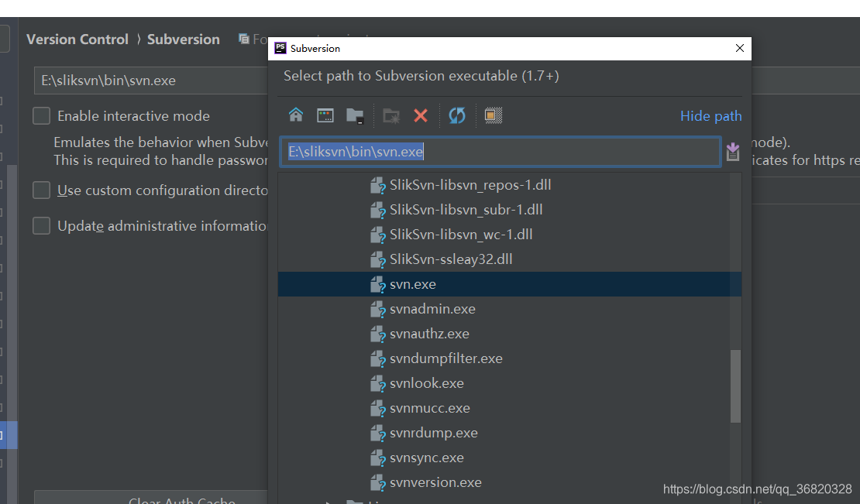The image size is (860, 504).
Task: Click the PhpStorm icon in dialog title
Action: click(x=280, y=48)
